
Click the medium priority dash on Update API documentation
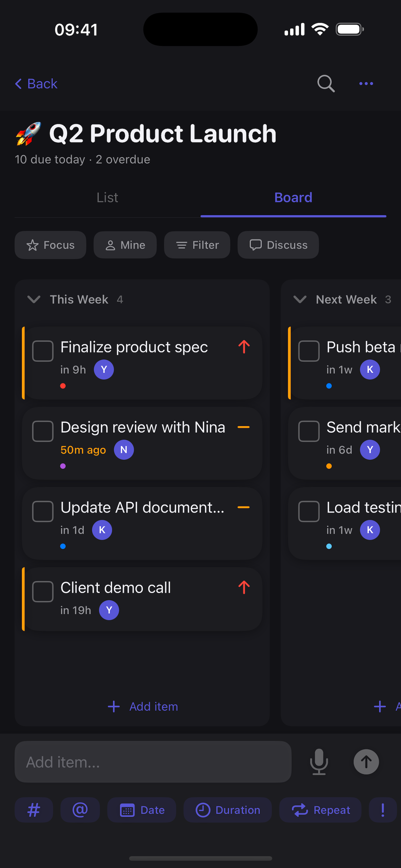tap(243, 507)
